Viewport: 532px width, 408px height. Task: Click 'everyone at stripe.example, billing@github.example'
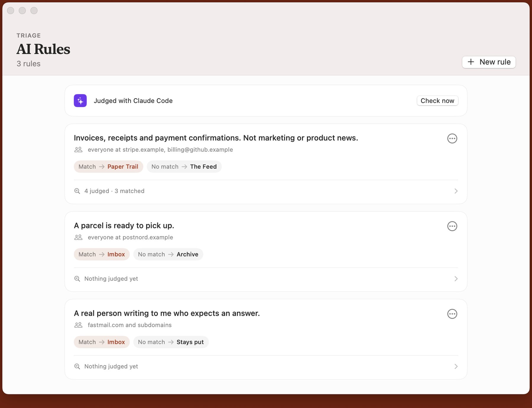160,150
